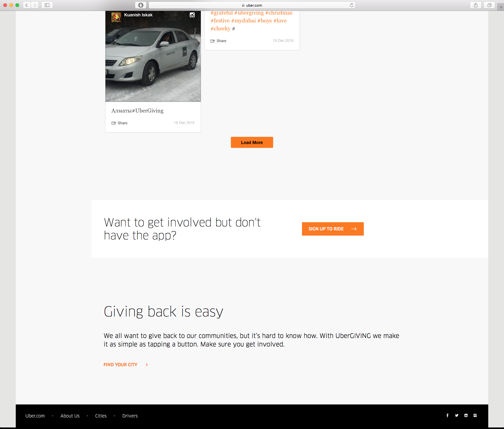Click the #christmas hashtag
The width and height of the screenshot is (504, 429).
pos(279,13)
